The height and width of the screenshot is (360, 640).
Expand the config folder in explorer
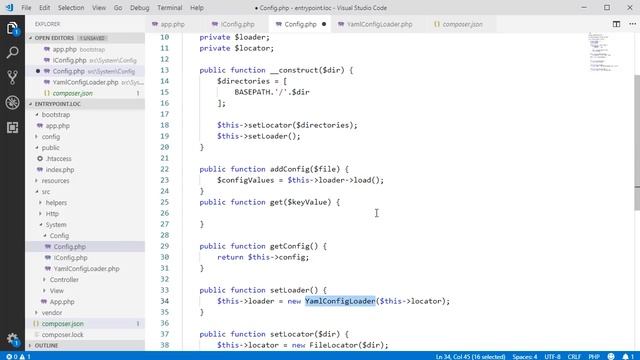tap(51, 137)
